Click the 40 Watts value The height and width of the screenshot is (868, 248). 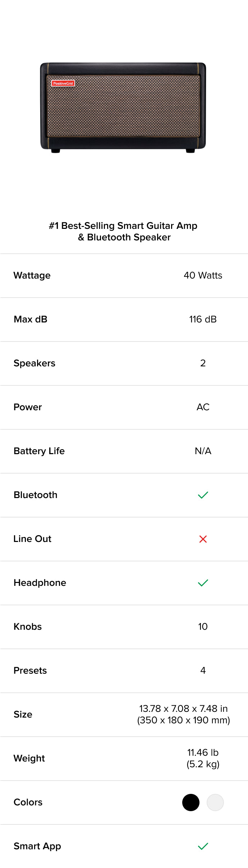tap(203, 275)
